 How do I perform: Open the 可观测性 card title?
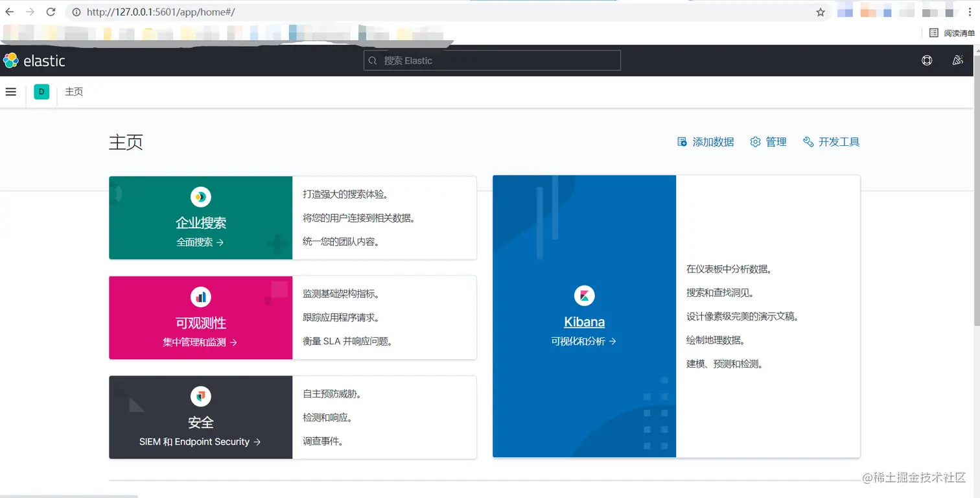point(201,323)
